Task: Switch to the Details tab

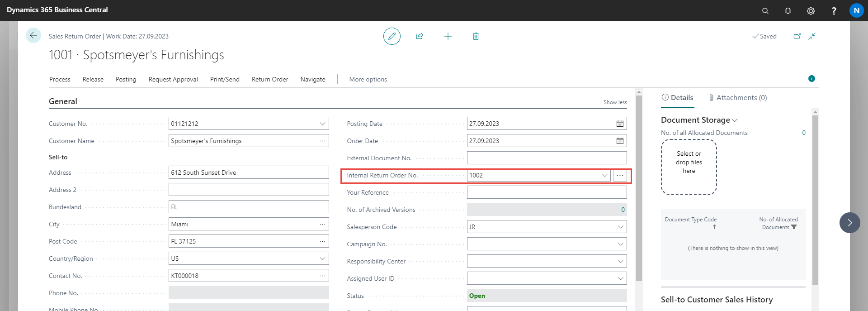Action: (x=677, y=98)
